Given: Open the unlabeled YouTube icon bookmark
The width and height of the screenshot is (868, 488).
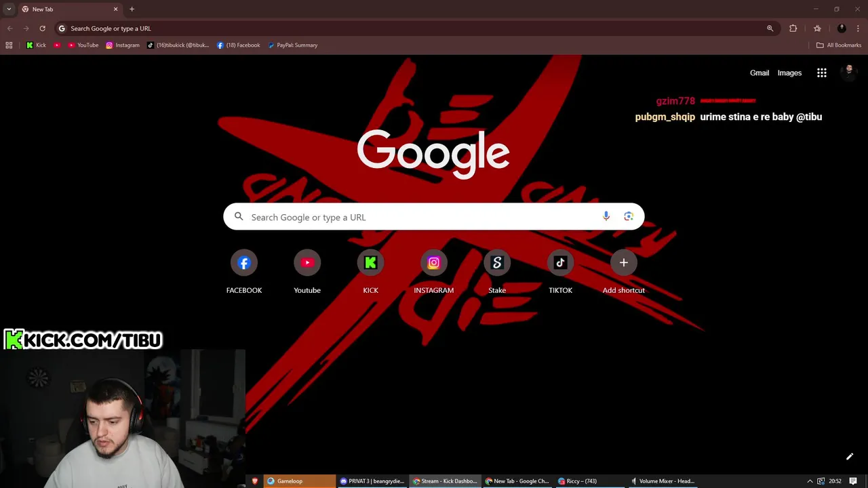Looking at the screenshot, I should 57,45.
